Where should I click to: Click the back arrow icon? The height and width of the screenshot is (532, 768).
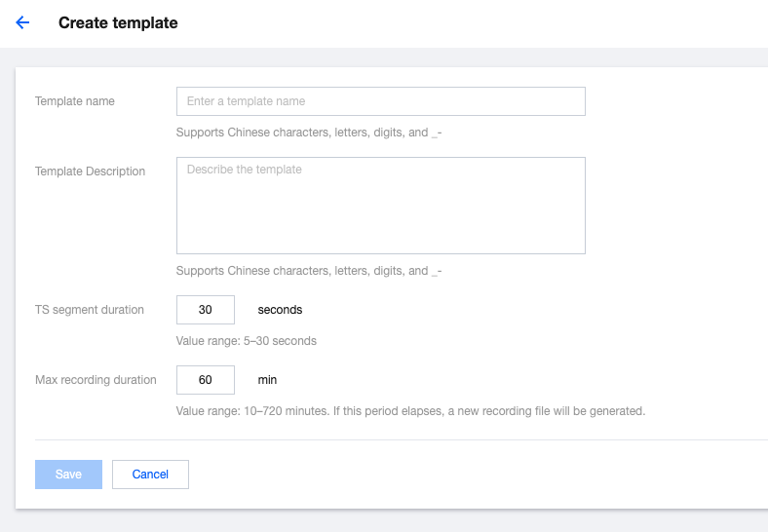coord(22,22)
